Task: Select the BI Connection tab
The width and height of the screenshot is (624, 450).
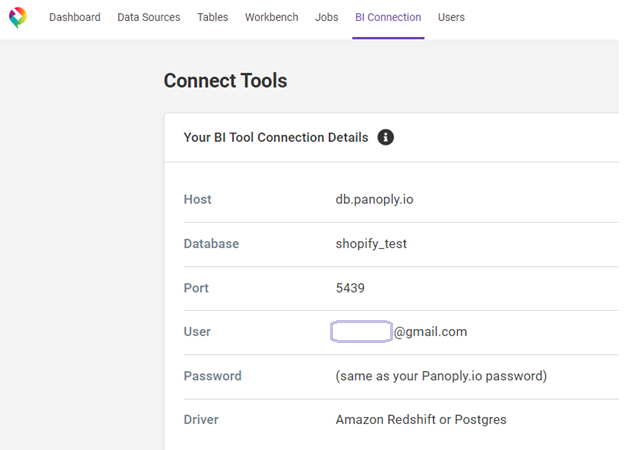Action: (x=388, y=18)
